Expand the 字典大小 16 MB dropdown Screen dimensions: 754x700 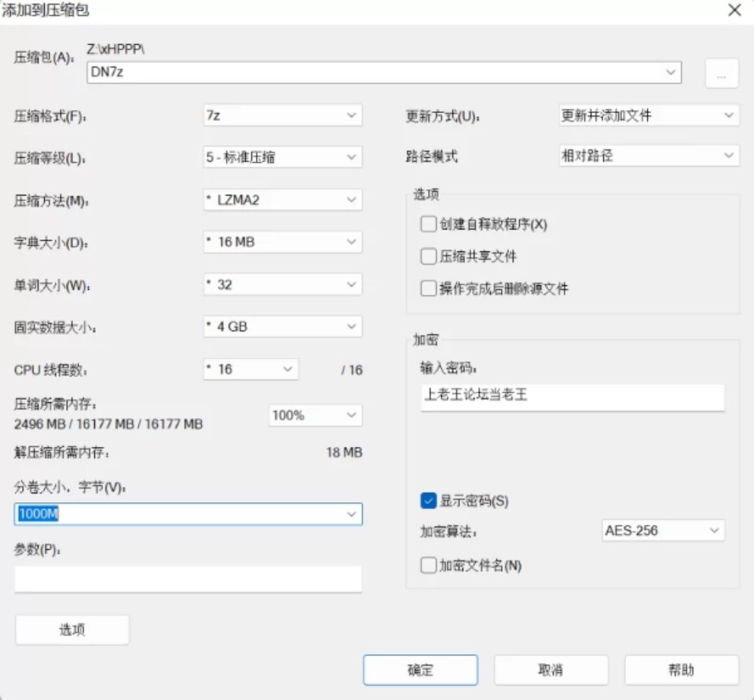pyautogui.click(x=282, y=242)
